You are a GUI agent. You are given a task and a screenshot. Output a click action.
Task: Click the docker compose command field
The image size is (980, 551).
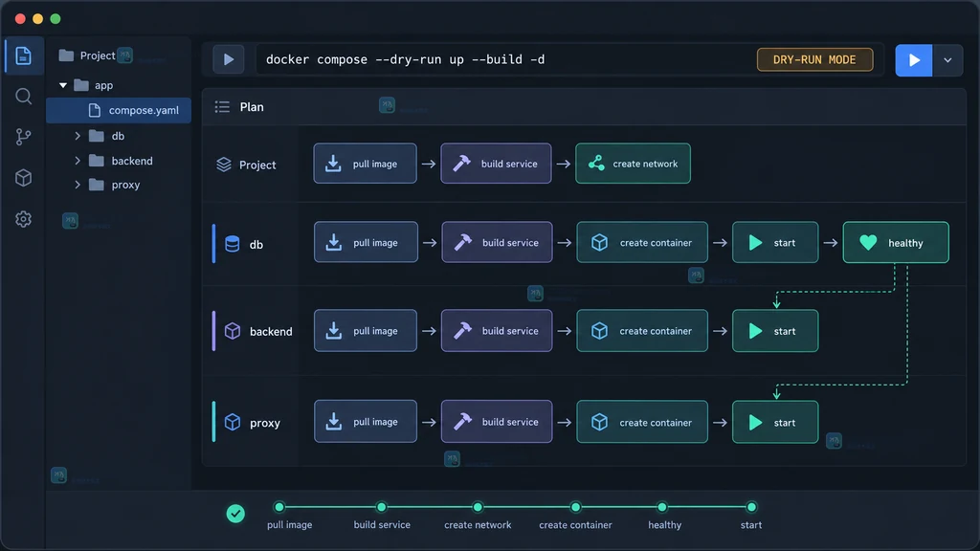(x=503, y=59)
